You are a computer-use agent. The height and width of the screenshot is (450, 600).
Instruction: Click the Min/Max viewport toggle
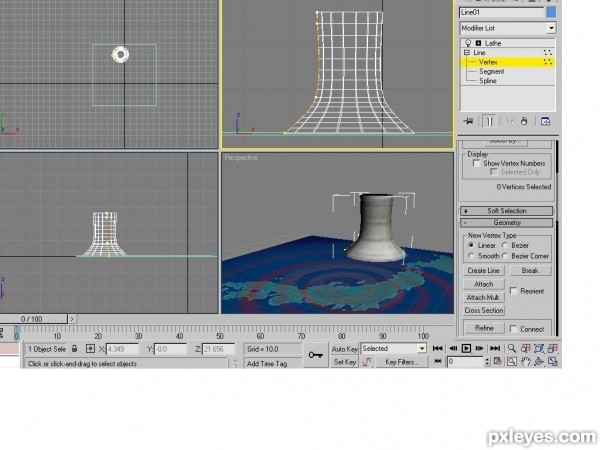pos(553,362)
